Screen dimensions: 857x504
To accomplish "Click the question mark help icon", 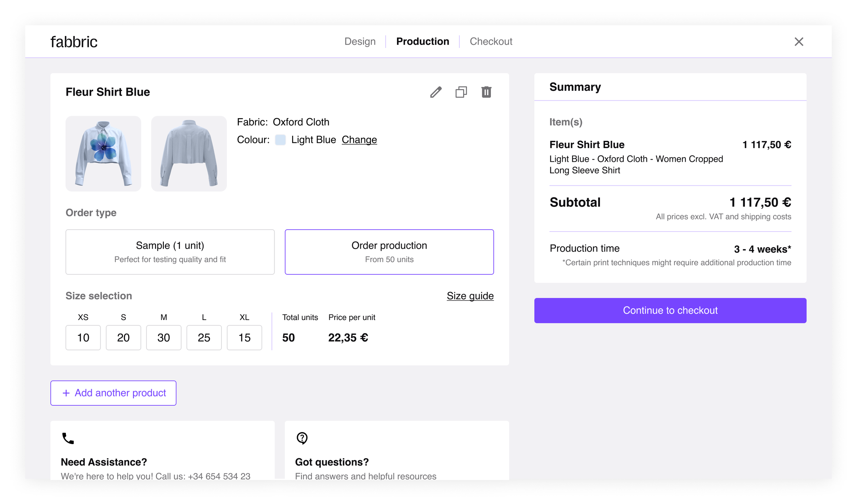I will click(302, 438).
